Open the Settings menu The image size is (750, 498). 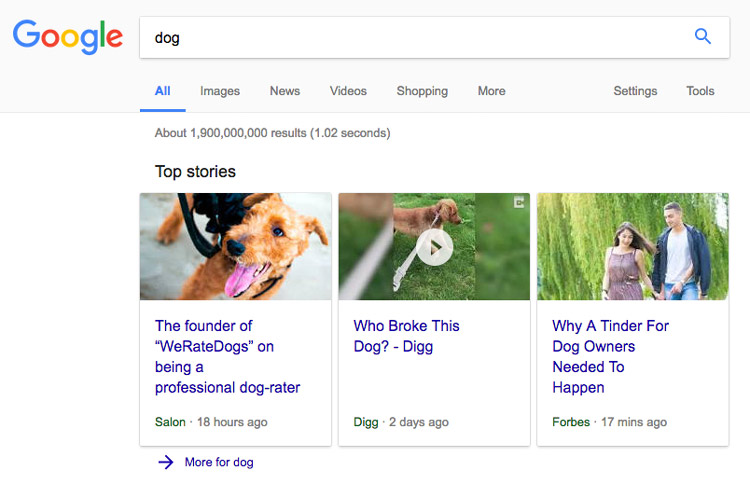(635, 91)
